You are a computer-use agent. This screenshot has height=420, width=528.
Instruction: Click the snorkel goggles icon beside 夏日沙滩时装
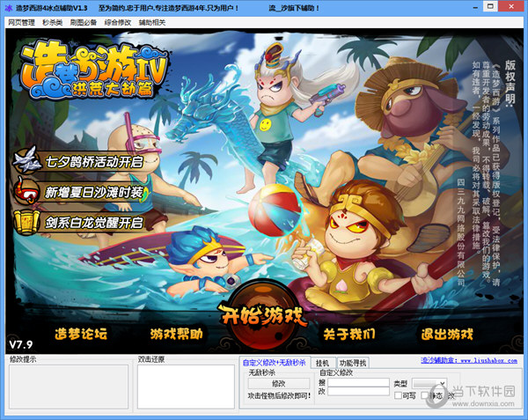coord(26,191)
